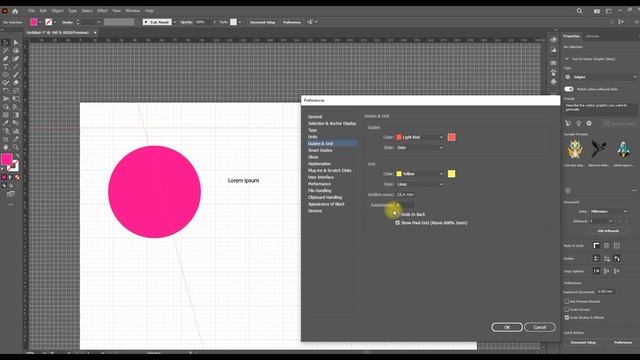This screenshot has width=640, height=360.
Task: Open more options ellipsis in Properties
Action: [x=634, y=190]
